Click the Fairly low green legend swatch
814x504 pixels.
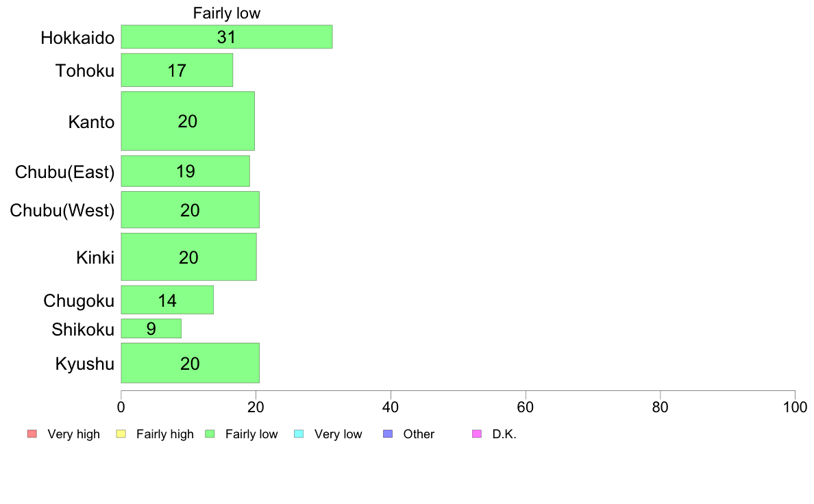coord(210,434)
